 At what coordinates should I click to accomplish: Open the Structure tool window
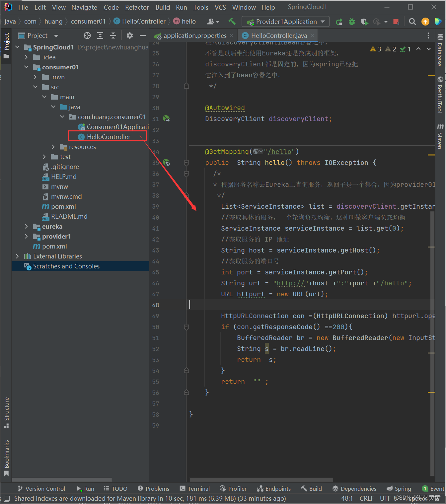point(6,412)
